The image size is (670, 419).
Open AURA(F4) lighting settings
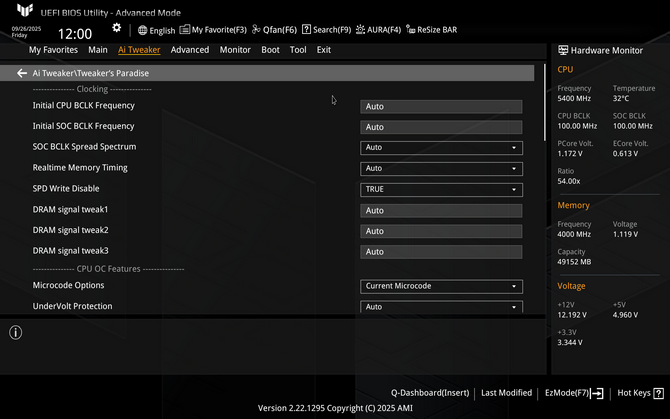379,30
